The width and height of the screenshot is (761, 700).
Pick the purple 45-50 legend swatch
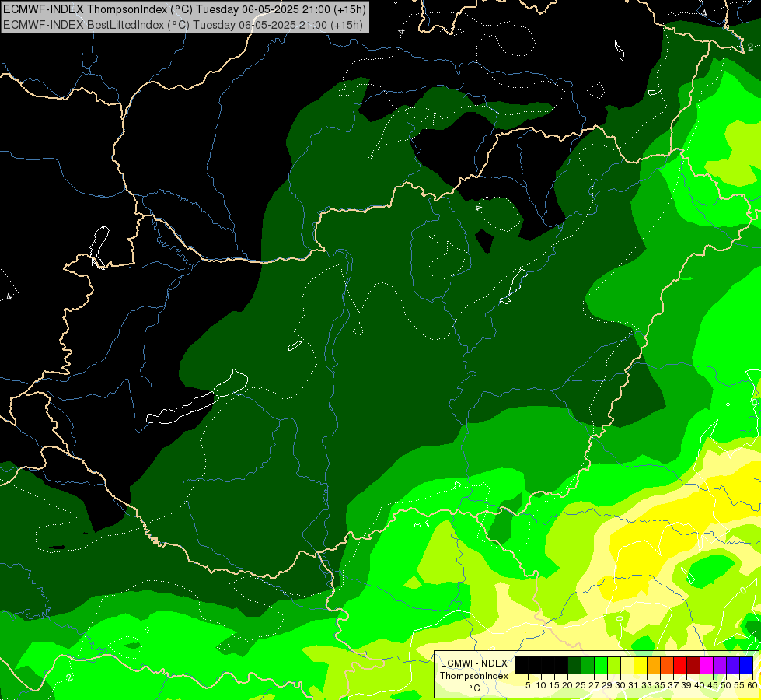720,665
